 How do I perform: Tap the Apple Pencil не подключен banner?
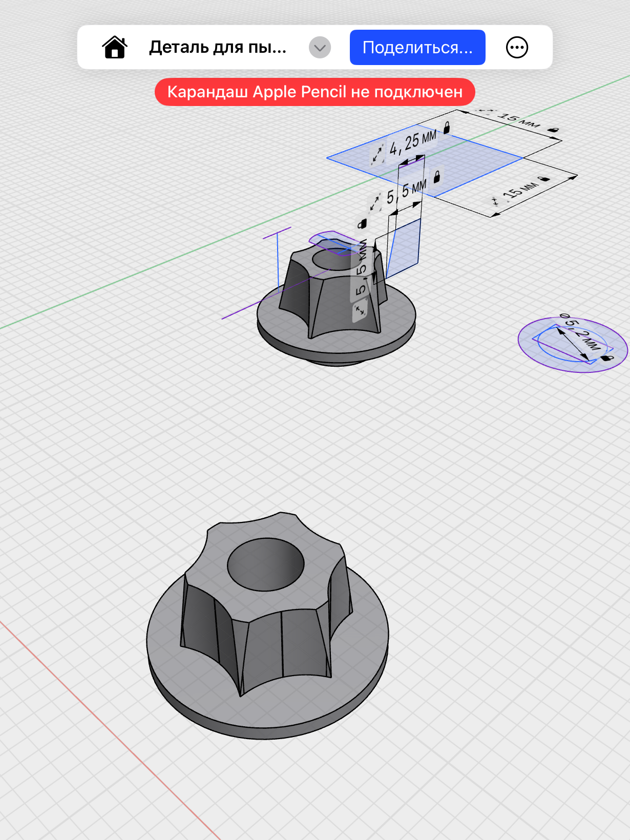click(x=315, y=92)
